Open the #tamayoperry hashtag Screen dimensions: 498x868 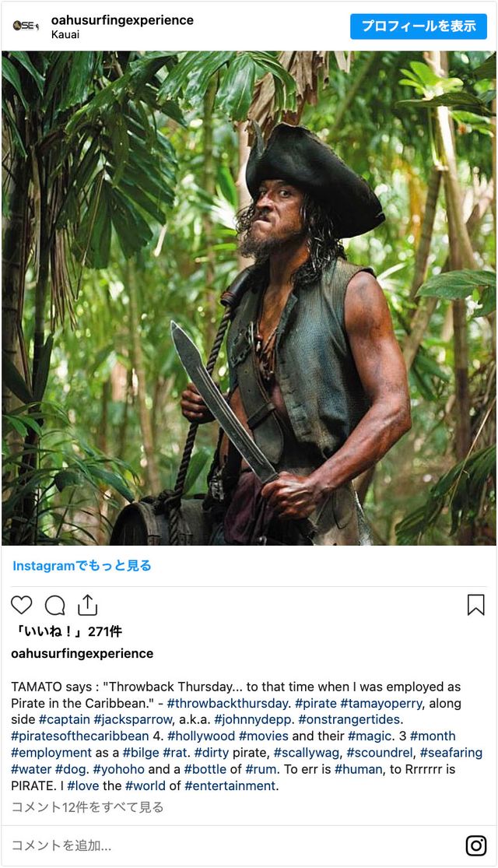381,703
